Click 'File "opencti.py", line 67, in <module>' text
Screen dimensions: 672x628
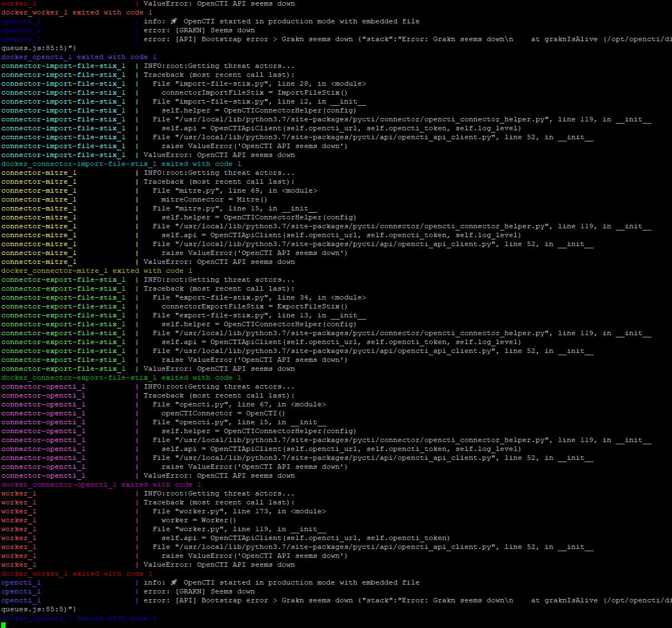(x=239, y=404)
